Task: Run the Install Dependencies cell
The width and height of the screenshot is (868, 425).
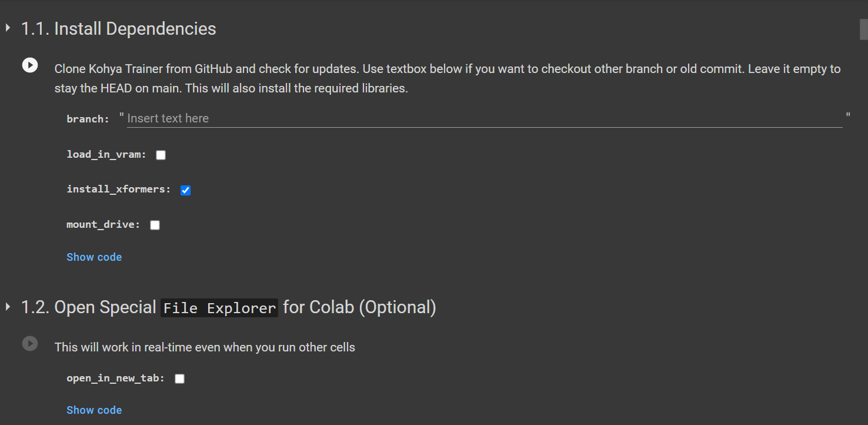Action: click(x=30, y=65)
